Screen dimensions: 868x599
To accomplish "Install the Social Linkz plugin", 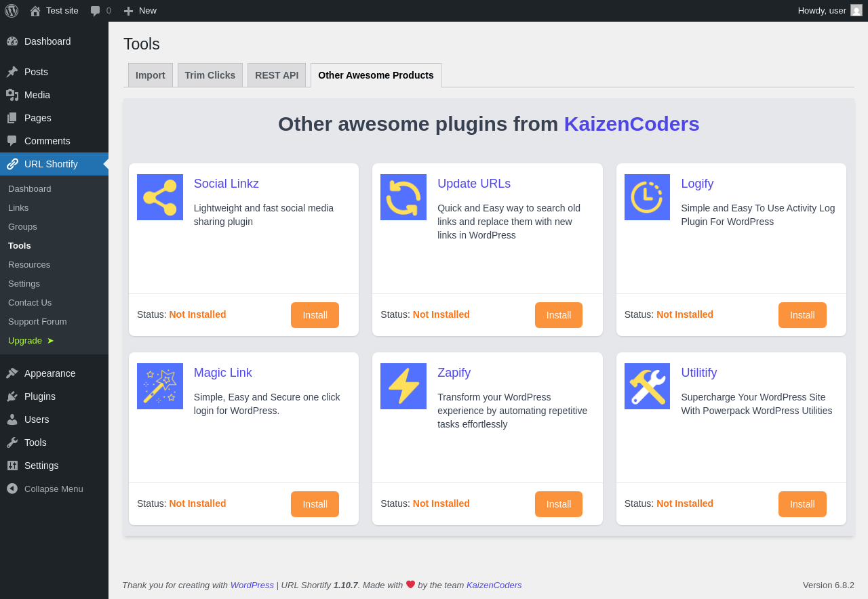I will tap(315, 315).
